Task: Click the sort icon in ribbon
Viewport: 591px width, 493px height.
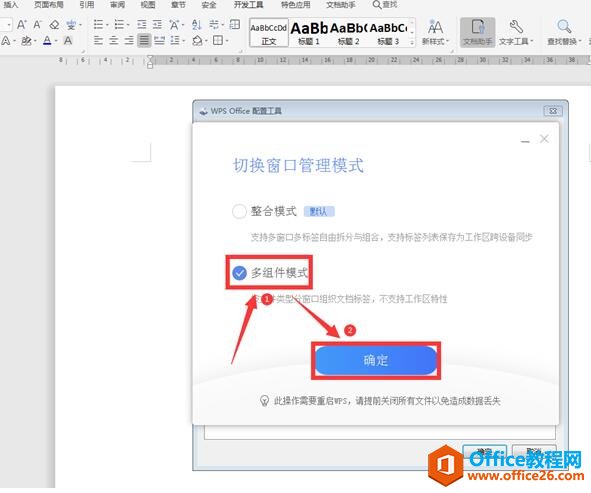Action: tap(196, 25)
